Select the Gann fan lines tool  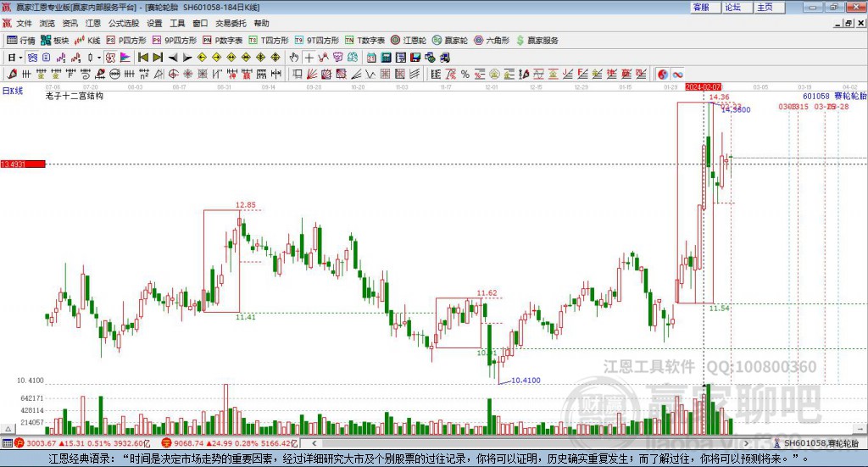[312, 74]
